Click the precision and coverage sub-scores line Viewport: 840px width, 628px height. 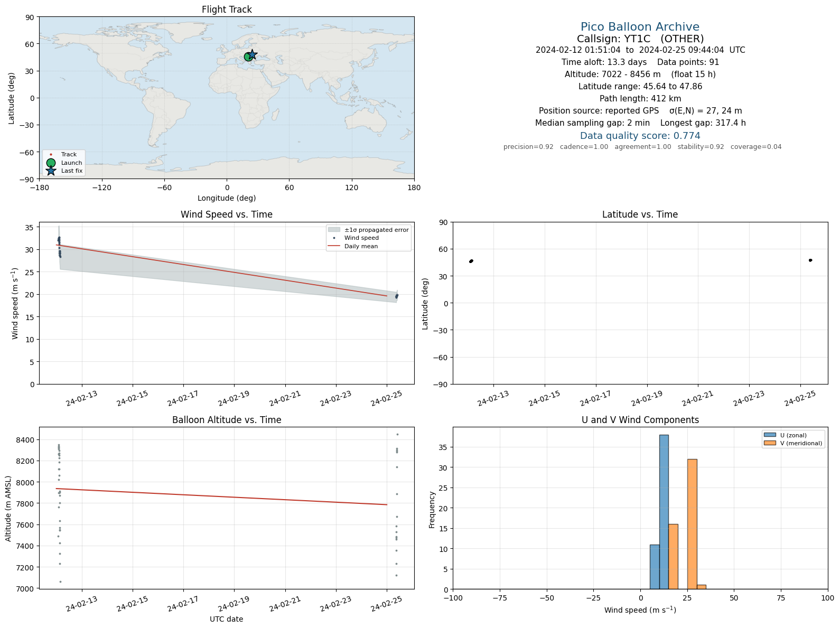[x=642, y=147]
